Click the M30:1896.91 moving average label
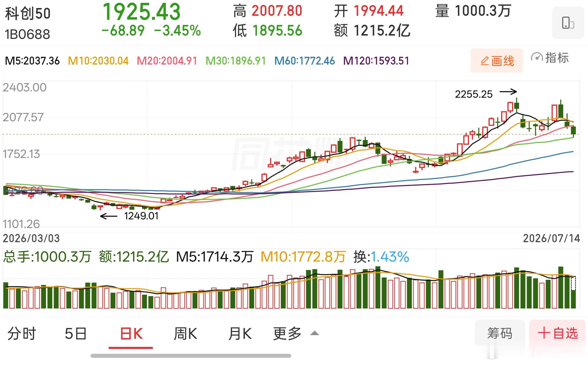 point(236,61)
